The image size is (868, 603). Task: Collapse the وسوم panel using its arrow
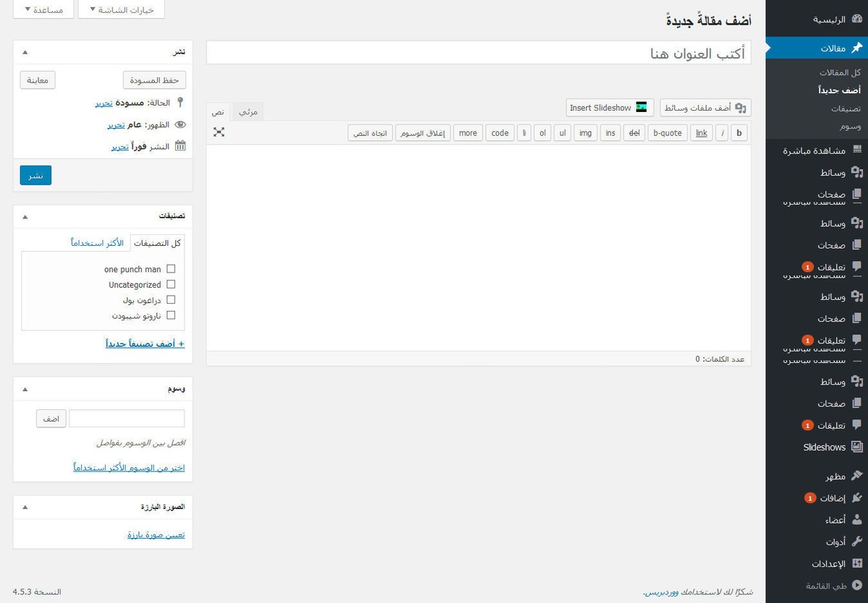pos(25,389)
